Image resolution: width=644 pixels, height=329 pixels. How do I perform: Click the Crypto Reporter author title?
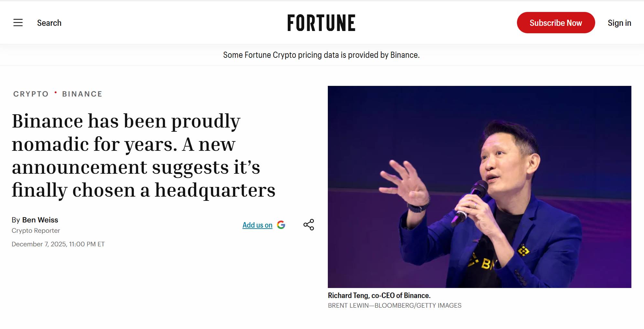(36, 231)
